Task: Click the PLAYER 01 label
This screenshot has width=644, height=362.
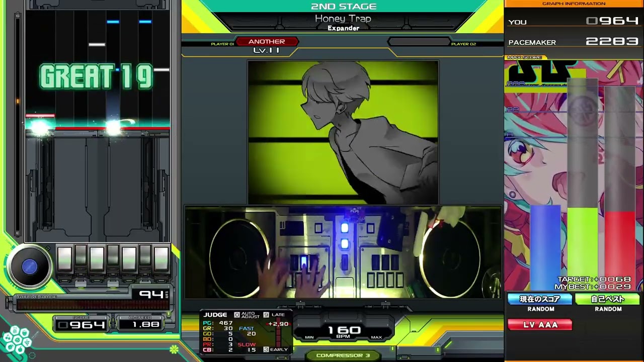Action: pos(222,44)
